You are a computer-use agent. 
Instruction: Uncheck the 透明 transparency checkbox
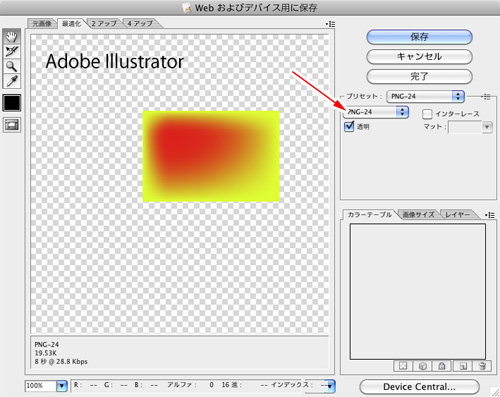[349, 126]
